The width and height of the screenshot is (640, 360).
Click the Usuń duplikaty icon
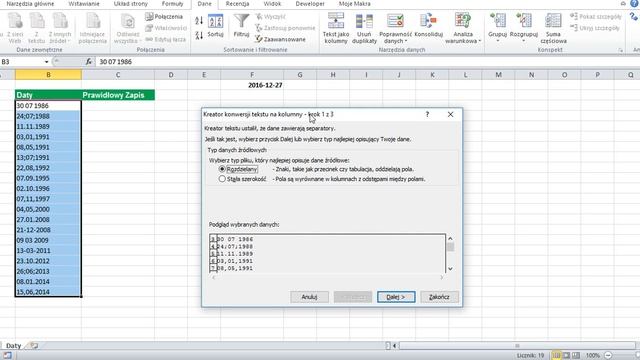coord(364,20)
